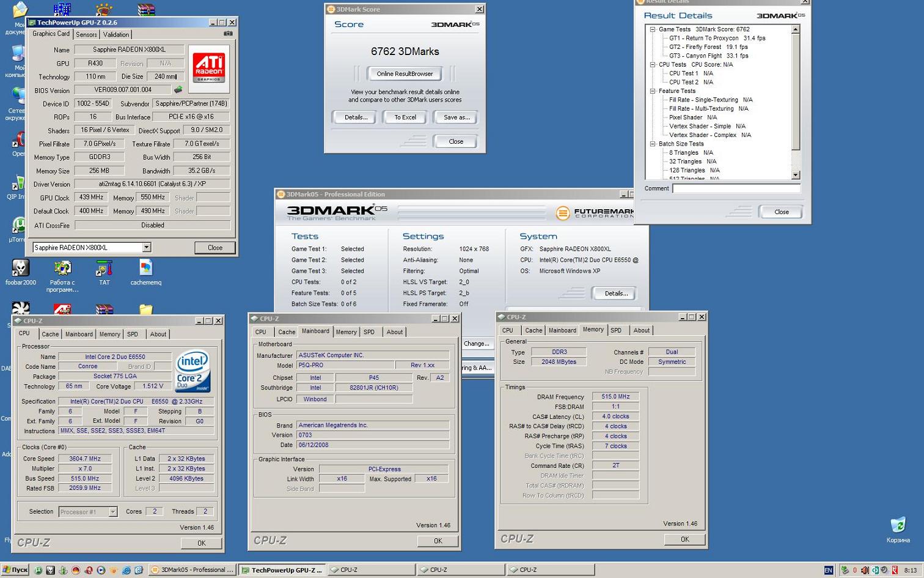Click Change... button in 3DMark05
Viewport: 924px width, 578px height.
tap(477, 344)
